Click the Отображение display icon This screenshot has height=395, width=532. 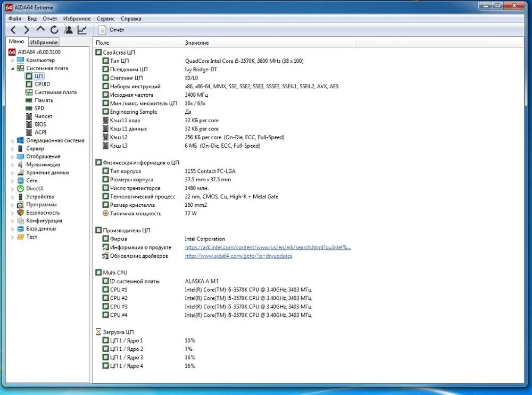(20, 156)
